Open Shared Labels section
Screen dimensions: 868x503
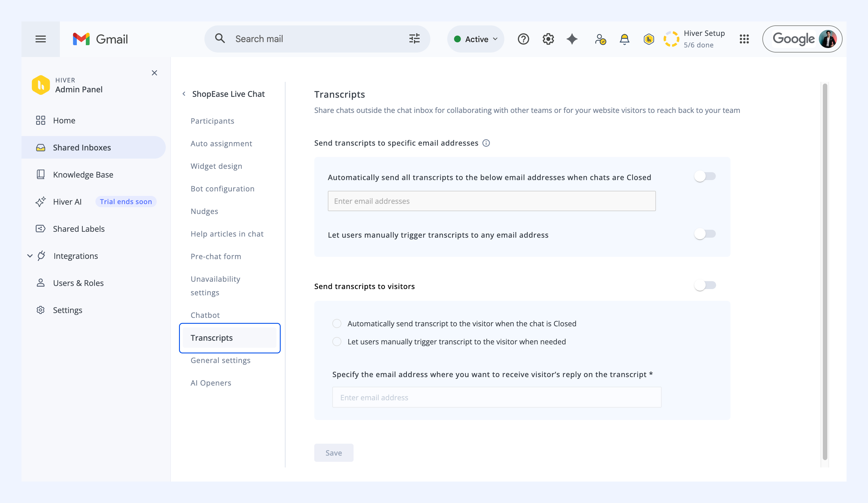coord(79,229)
